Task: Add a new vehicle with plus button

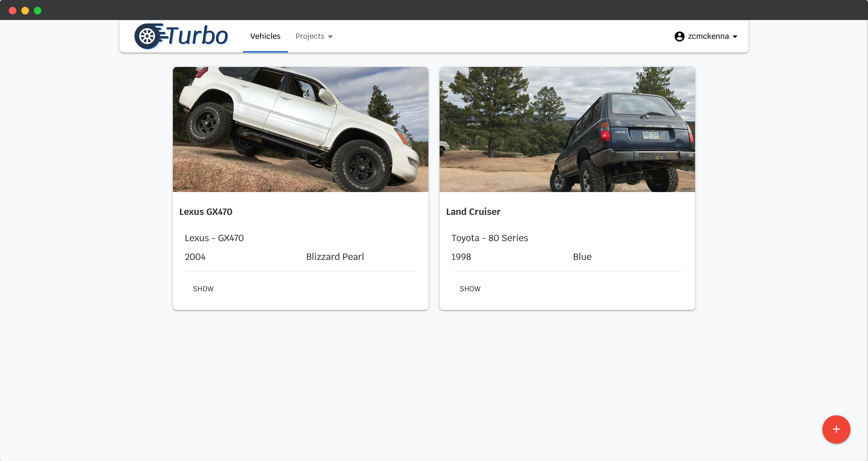Action: tap(836, 429)
